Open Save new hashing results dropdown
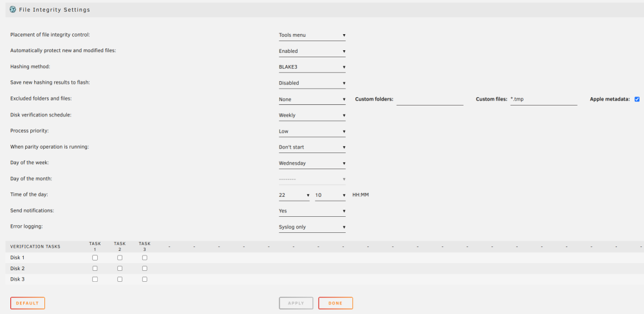Image resolution: width=644 pixels, height=314 pixels. point(312,83)
